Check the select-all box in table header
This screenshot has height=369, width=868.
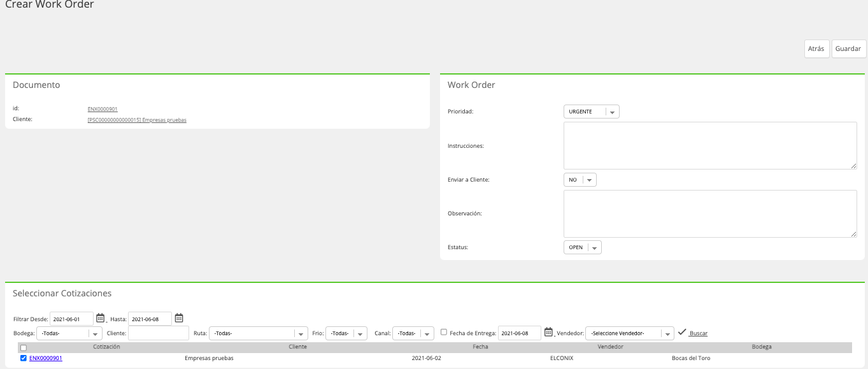[24, 348]
